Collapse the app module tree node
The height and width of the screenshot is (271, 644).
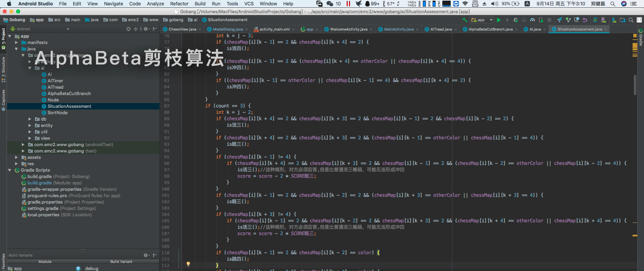10,36
